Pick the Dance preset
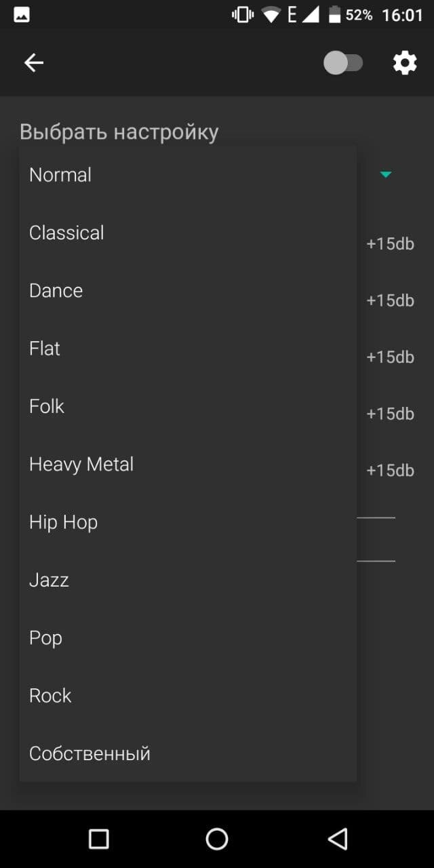Viewport: 434px width, 868px height. (188, 290)
